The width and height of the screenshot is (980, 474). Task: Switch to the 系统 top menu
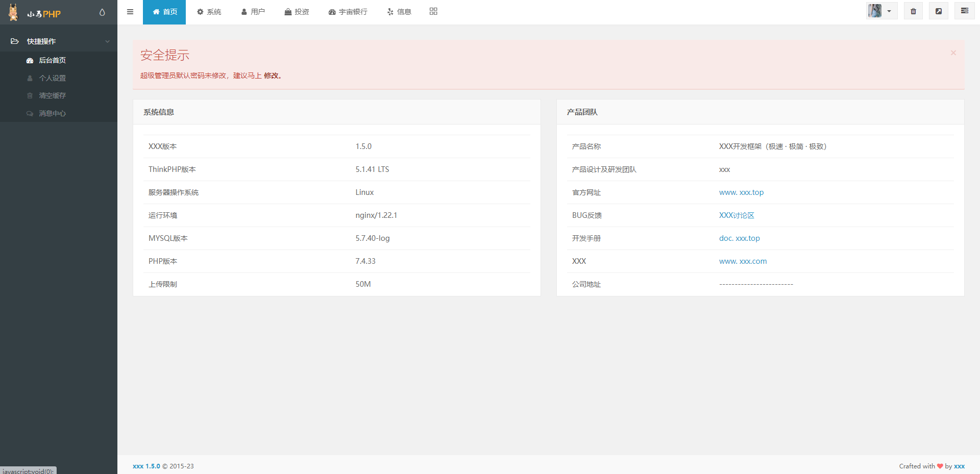point(209,12)
